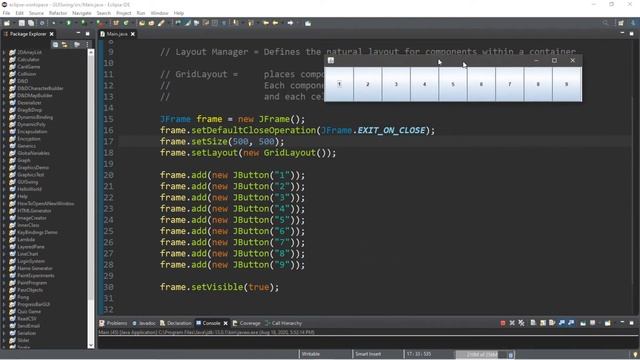Click the New file toolbar icon
The image size is (640, 360).
pos(7,23)
